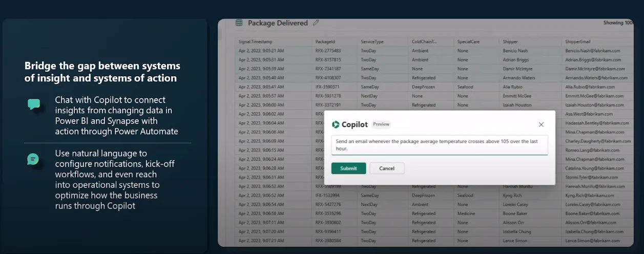The width and height of the screenshot is (644, 254).
Task: Click email Lorelei.Casey@fabrikam.com
Action: click(593, 205)
